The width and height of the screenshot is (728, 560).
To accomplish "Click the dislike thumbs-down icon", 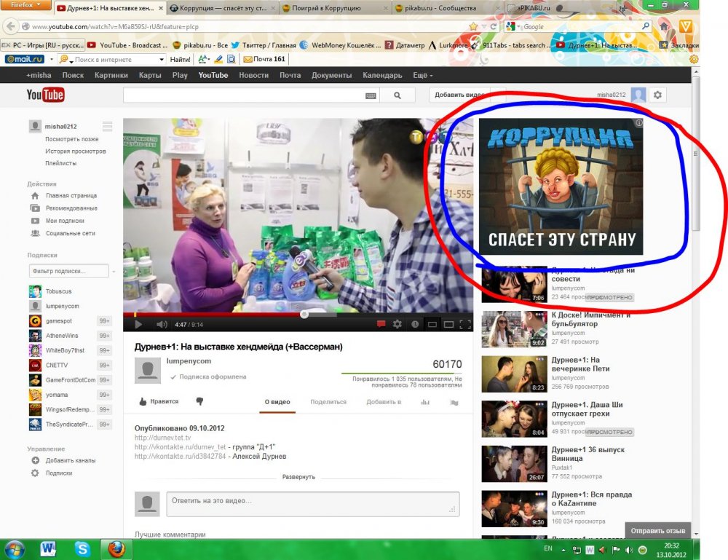I will (x=199, y=401).
